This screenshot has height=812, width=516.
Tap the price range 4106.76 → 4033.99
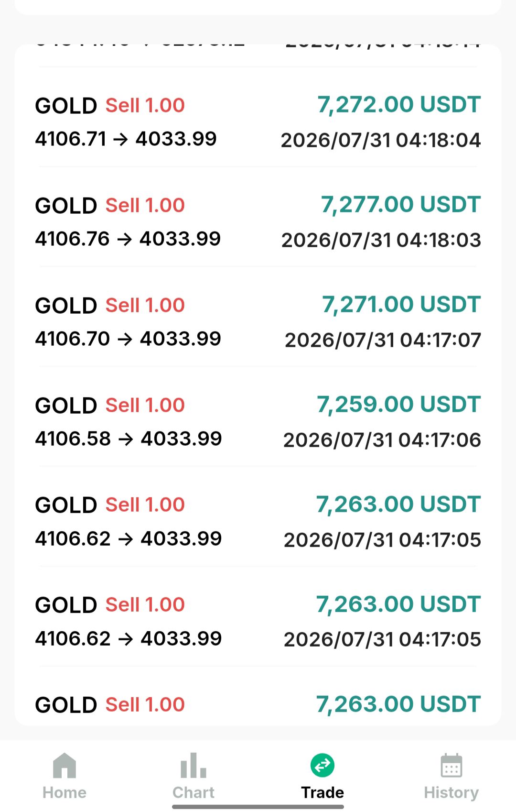pos(128,239)
